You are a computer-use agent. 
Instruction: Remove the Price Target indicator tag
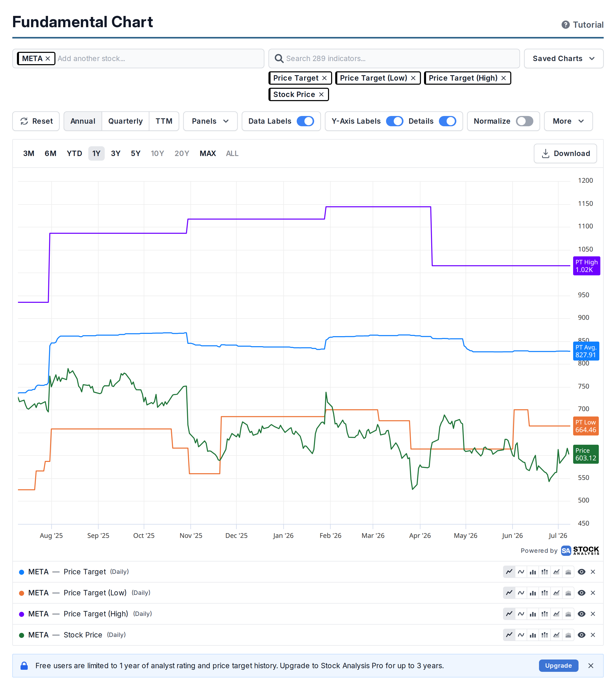324,78
